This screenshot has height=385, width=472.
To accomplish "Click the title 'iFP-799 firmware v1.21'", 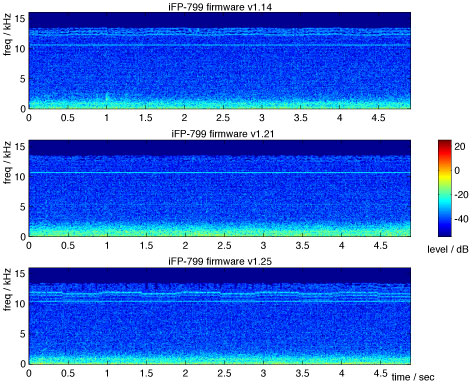I will 222,134.
